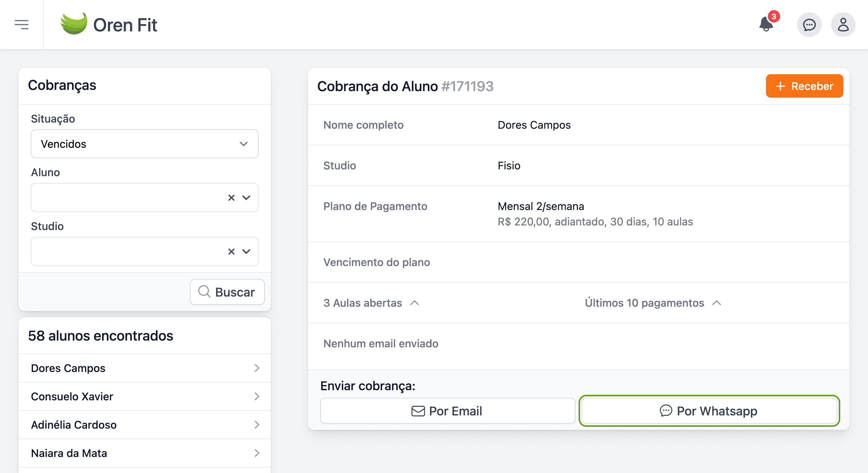
Task: Select Dores Campos in the student list
Action: point(145,368)
